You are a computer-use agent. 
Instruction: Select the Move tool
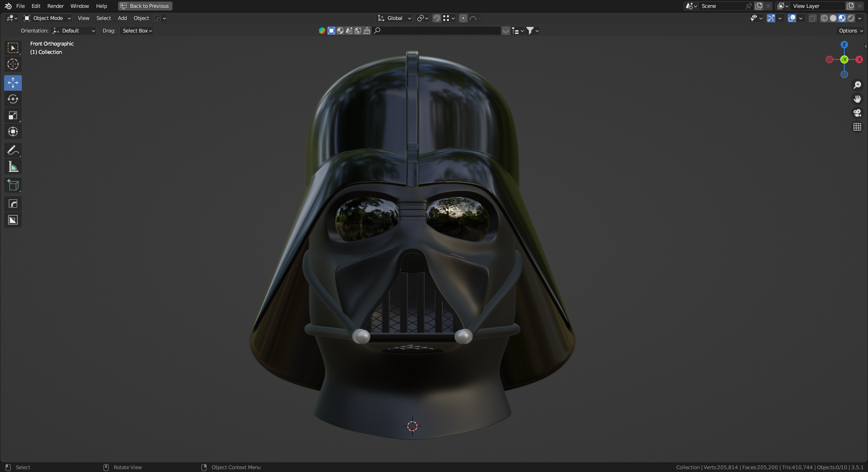coord(13,83)
